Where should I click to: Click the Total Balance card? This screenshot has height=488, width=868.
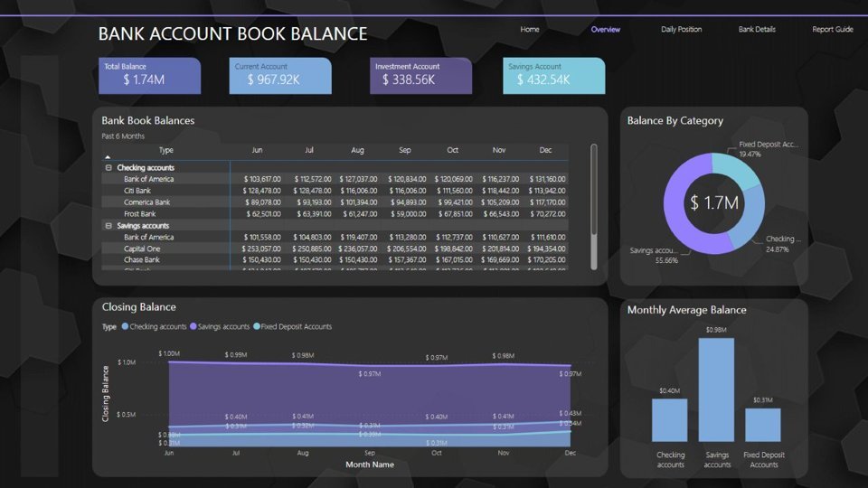click(x=149, y=76)
